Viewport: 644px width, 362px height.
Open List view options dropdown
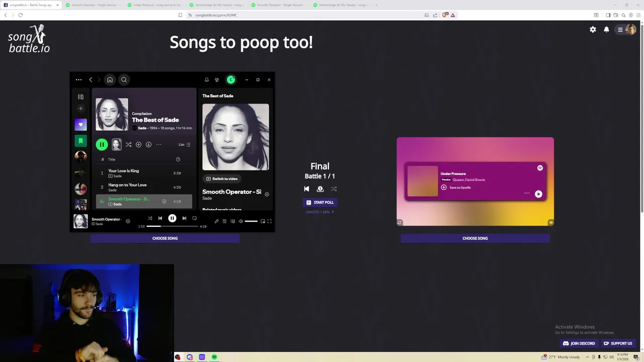(185, 145)
